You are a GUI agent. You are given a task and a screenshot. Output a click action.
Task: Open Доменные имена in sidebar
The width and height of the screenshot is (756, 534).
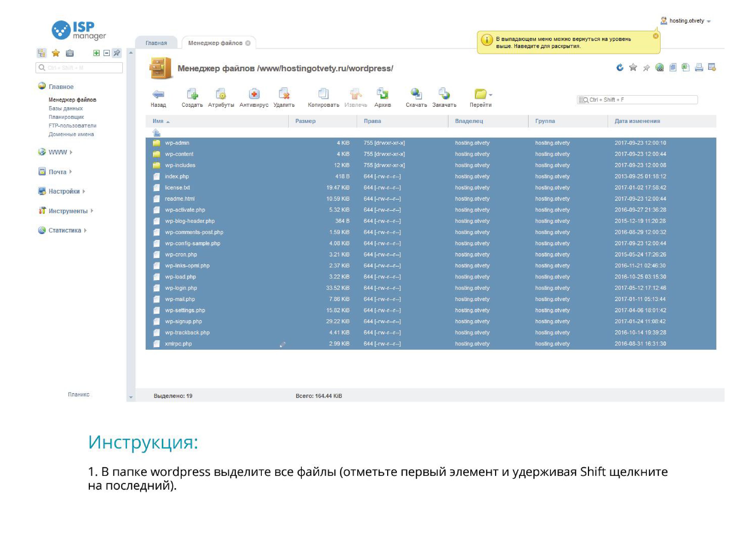(x=71, y=134)
